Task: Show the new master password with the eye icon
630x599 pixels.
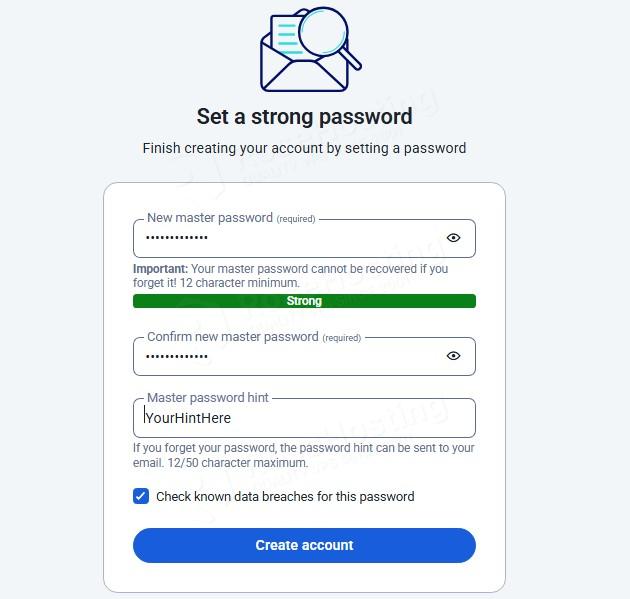Action: click(453, 238)
